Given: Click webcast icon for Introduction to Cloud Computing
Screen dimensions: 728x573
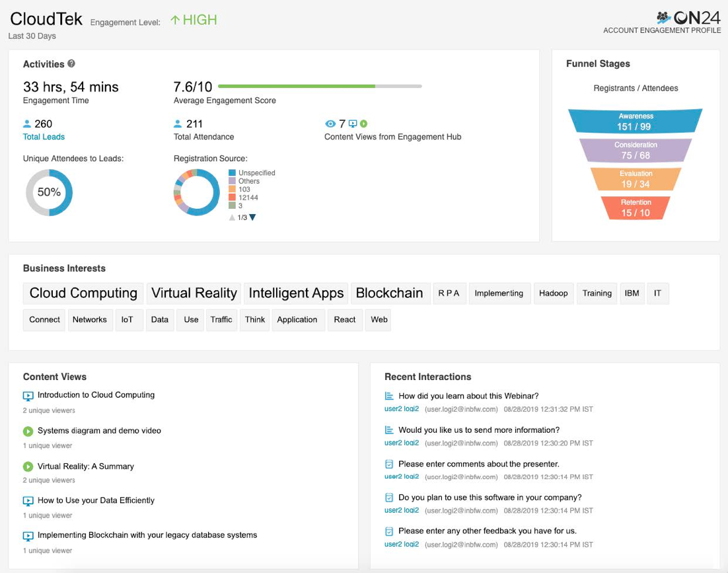Looking at the screenshot, I should pyautogui.click(x=28, y=396).
